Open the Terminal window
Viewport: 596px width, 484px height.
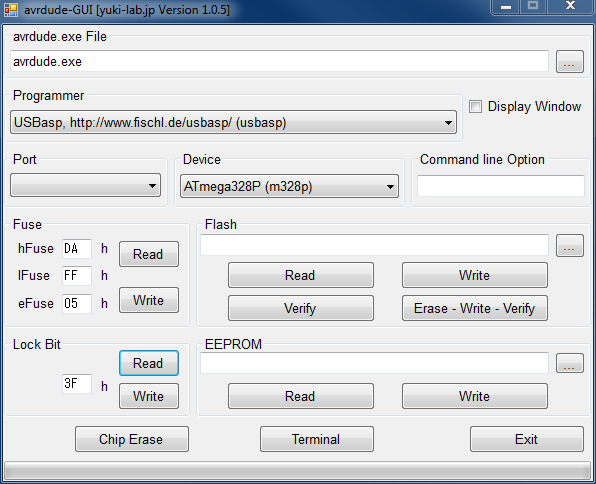(317, 439)
